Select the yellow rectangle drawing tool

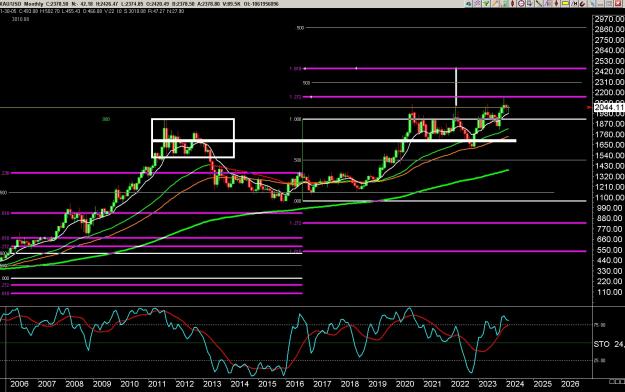click(565, 4)
